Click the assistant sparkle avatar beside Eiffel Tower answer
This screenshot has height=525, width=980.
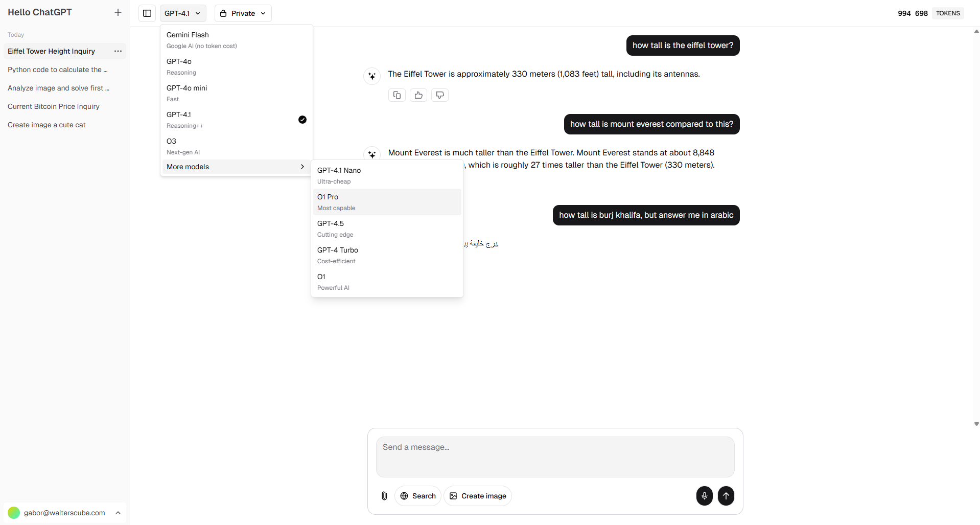[x=372, y=76]
